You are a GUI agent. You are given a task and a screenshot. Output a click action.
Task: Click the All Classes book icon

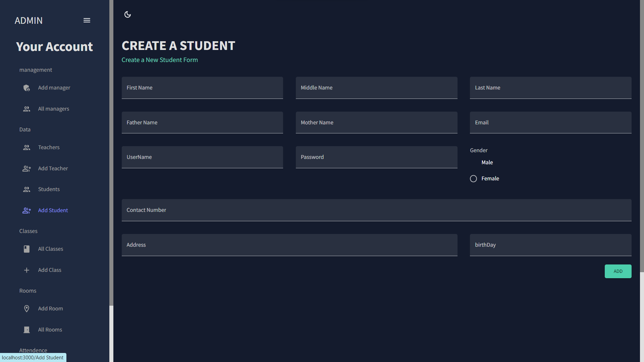point(26,249)
